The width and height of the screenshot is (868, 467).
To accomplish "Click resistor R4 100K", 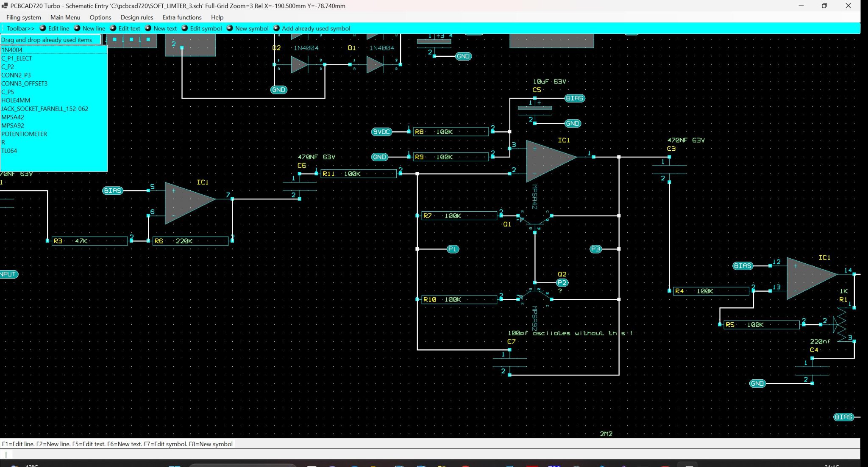I will tap(711, 291).
